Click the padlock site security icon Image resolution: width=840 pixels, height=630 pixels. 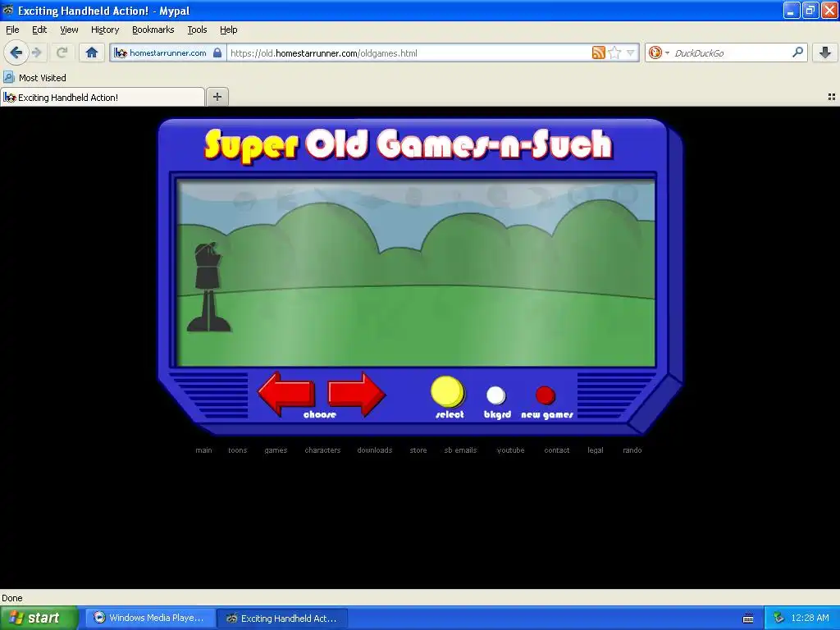[217, 52]
